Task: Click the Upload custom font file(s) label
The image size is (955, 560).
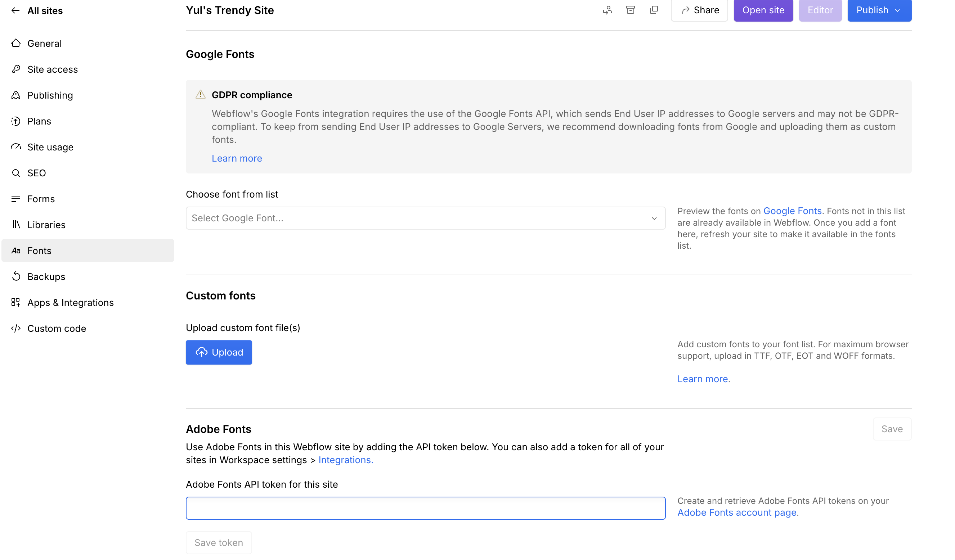Action: pos(243,328)
